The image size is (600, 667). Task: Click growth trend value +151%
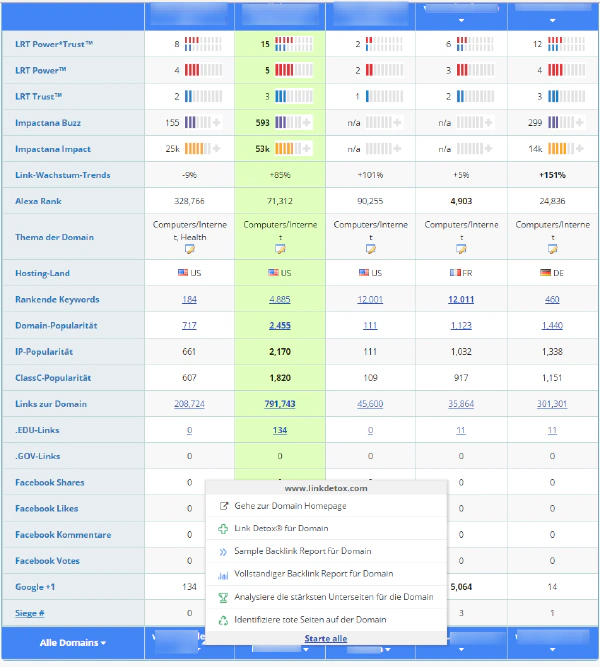552,175
